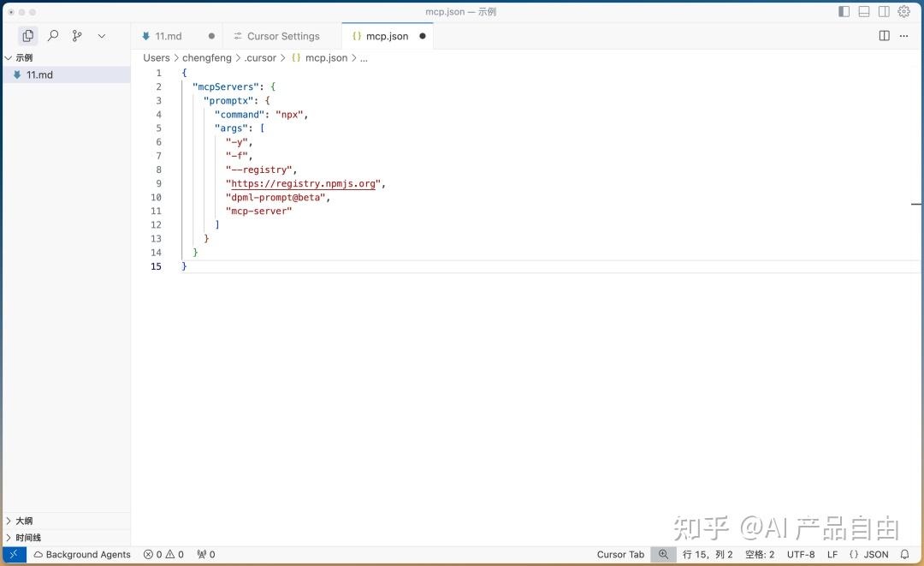Viewport: 924px width, 566px height.
Task: Click the zoom magnifier status icon
Action: [664, 554]
